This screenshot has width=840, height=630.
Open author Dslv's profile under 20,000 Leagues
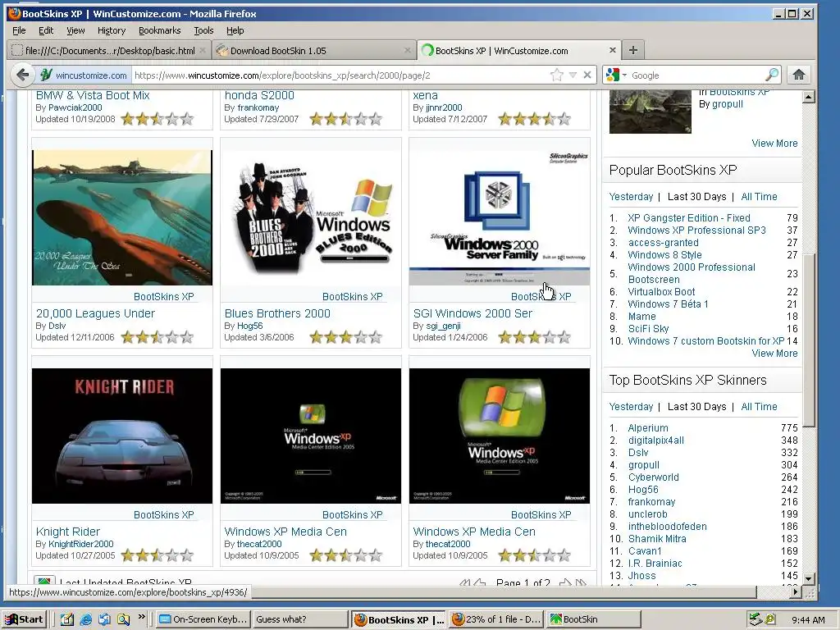coord(57,326)
